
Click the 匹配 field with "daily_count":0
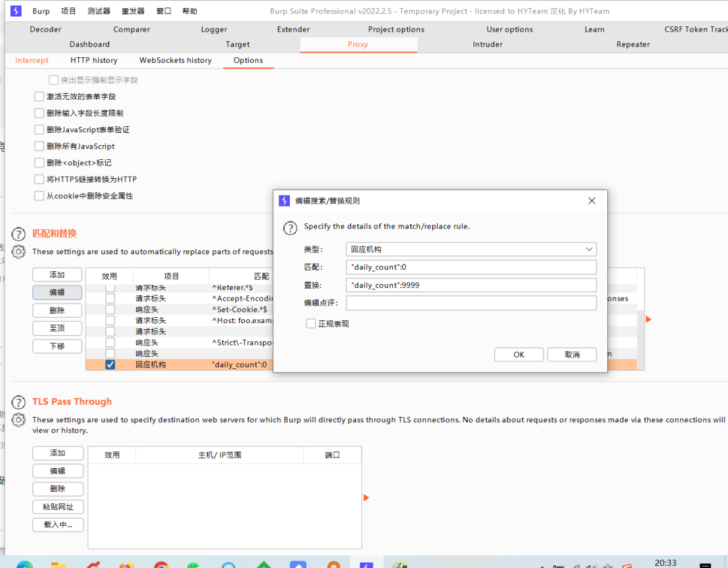click(471, 267)
